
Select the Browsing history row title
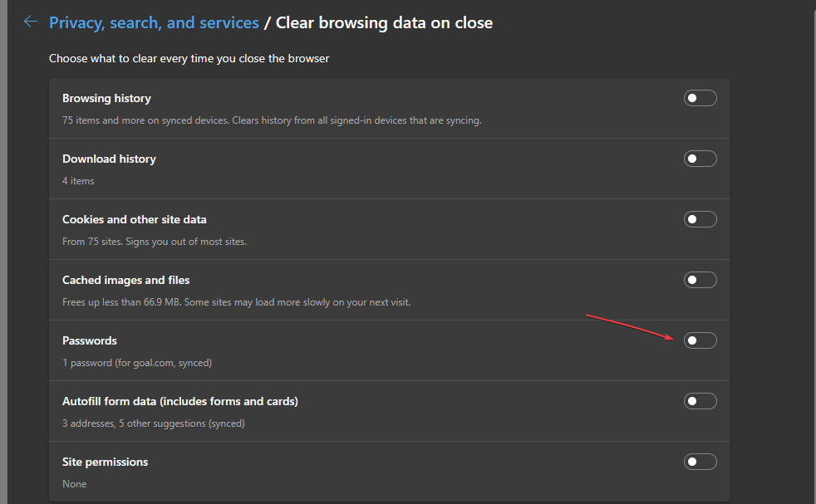(106, 98)
